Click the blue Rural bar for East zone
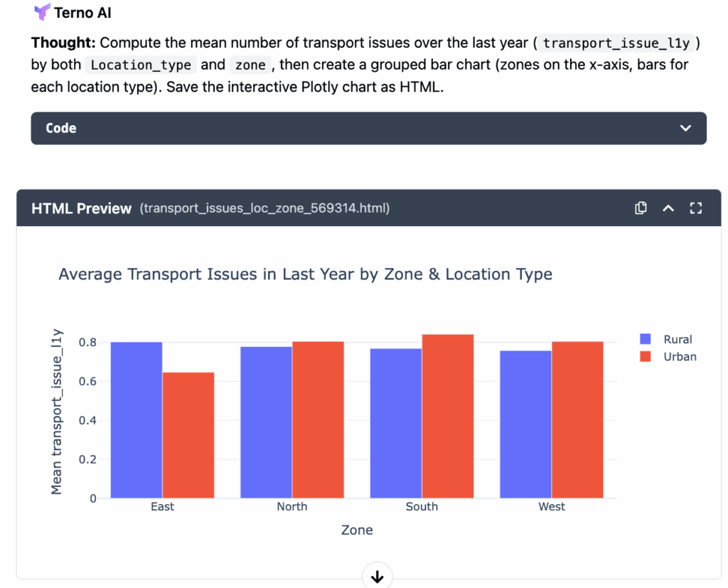The image size is (728, 588). [135, 419]
